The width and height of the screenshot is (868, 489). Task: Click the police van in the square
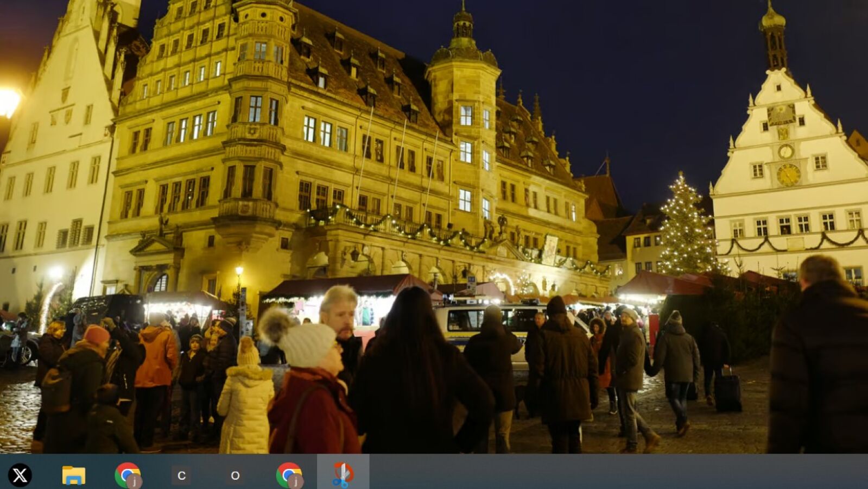pos(489,326)
